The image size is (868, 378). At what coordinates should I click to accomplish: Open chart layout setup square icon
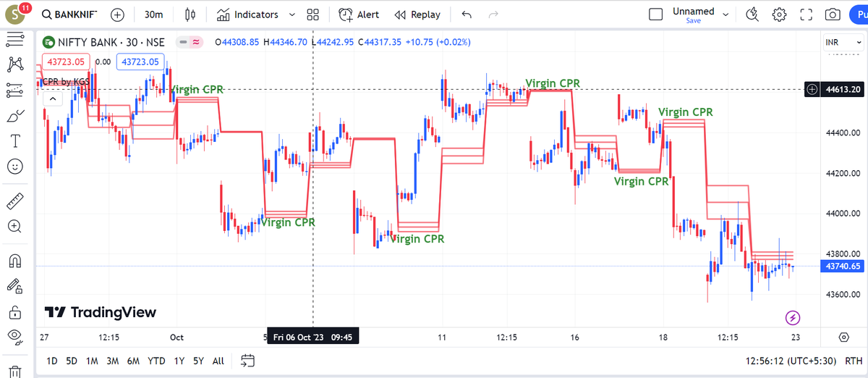(655, 14)
